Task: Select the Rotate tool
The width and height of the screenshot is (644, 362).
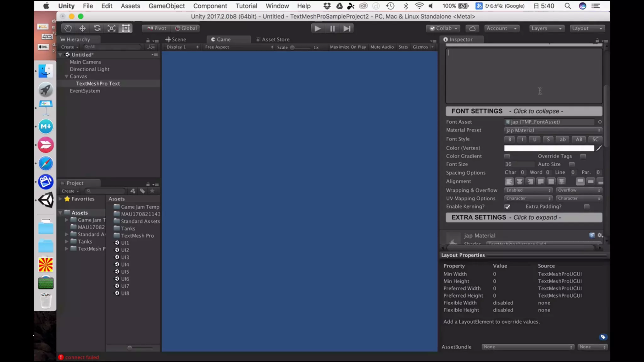Action: pyautogui.click(x=97, y=28)
